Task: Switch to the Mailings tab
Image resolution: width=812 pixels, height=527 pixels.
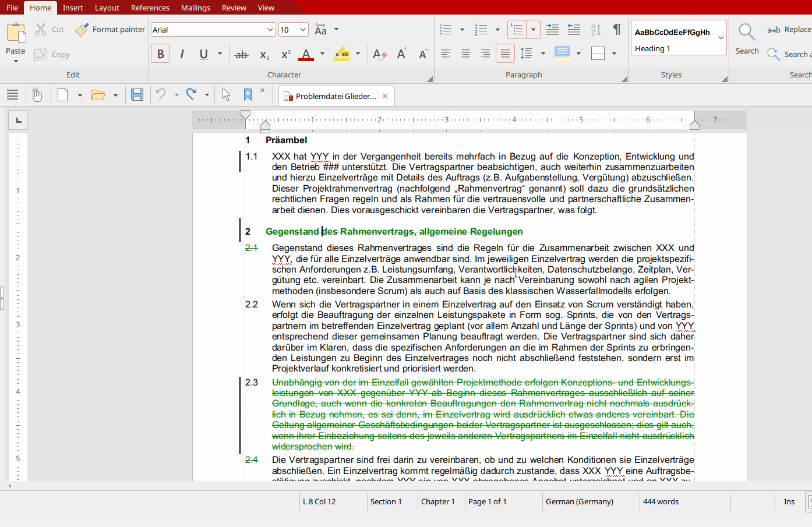Action: pos(195,8)
